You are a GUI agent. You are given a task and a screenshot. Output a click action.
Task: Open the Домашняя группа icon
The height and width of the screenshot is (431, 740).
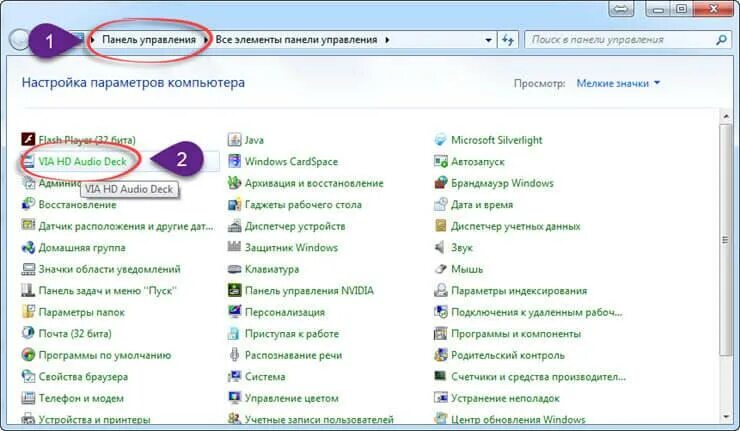(28, 247)
